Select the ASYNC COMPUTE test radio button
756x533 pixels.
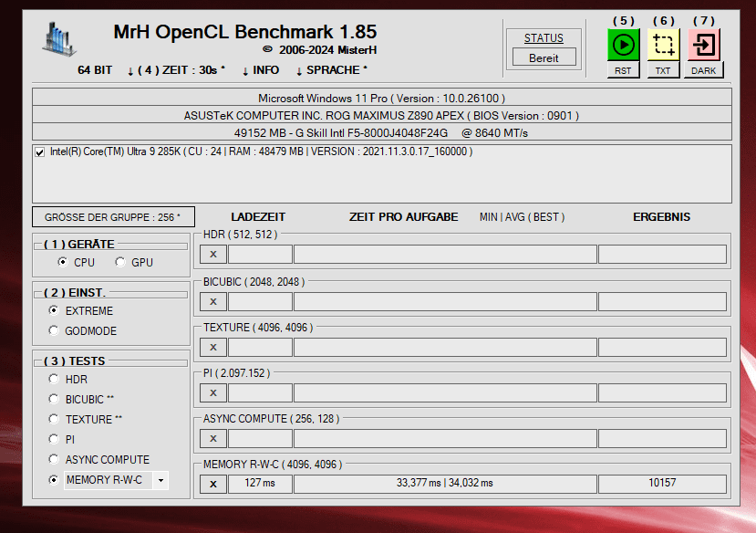tap(54, 459)
